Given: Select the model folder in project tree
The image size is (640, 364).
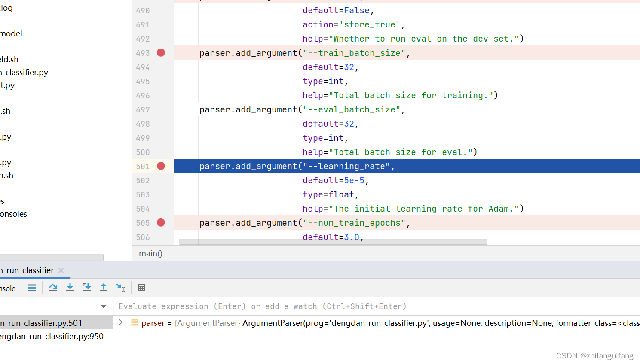Looking at the screenshot, I should (x=11, y=34).
